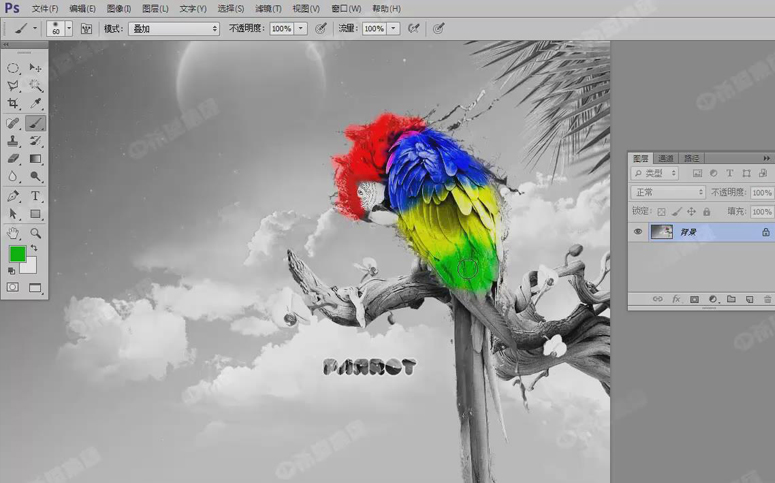This screenshot has height=483, width=775.
Task: Select the 背景 layer thumbnail
Action: click(662, 232)
